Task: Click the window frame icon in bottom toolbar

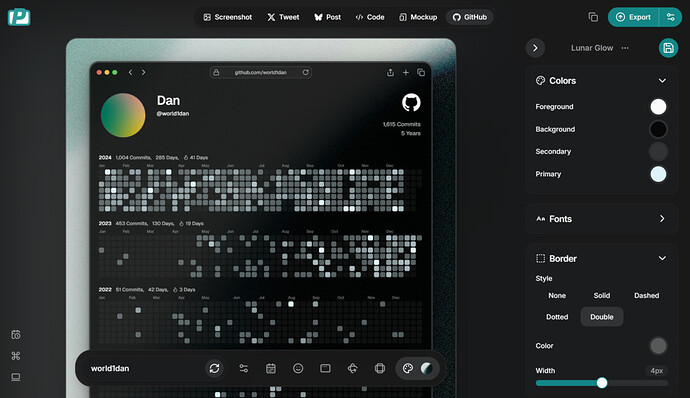Action: pos(325,369)
